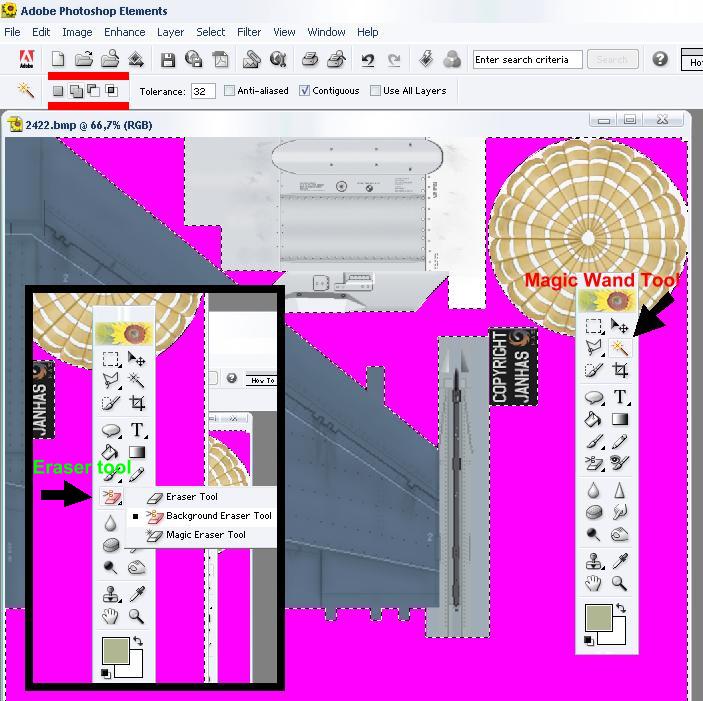Choose Magic Eraser Tool from the flyout
Viewport: 703px width, 701px height.
[x=205, y=535]
